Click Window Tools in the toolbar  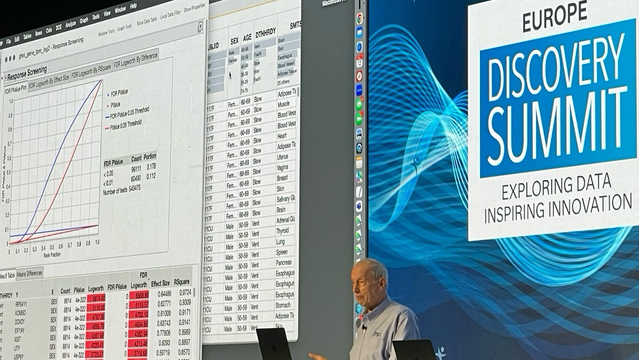click(x=107, y=32)
